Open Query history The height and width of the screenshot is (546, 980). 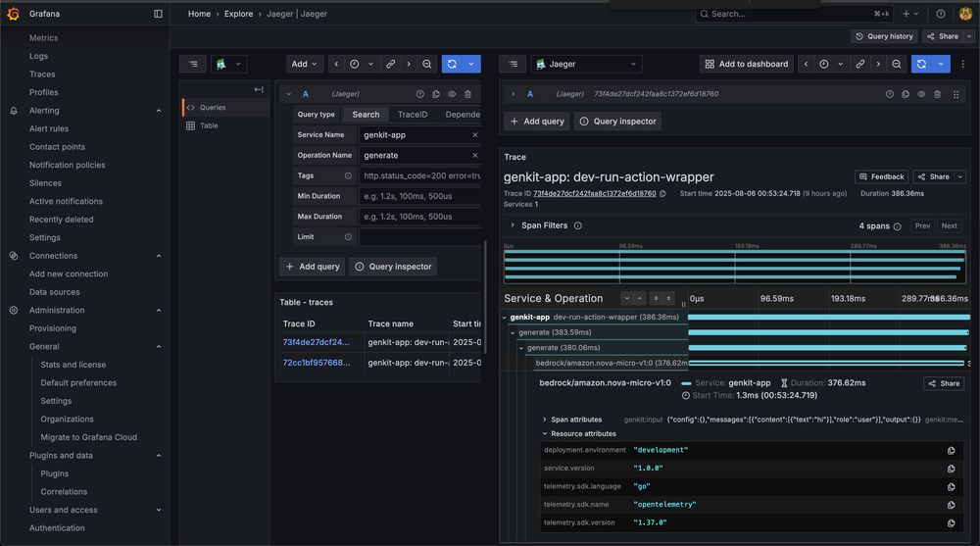(884, 36)
